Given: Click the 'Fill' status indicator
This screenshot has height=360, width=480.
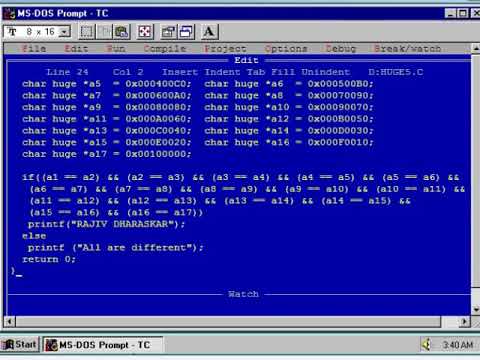Looking at the screenshot, I should coord(283,72).
